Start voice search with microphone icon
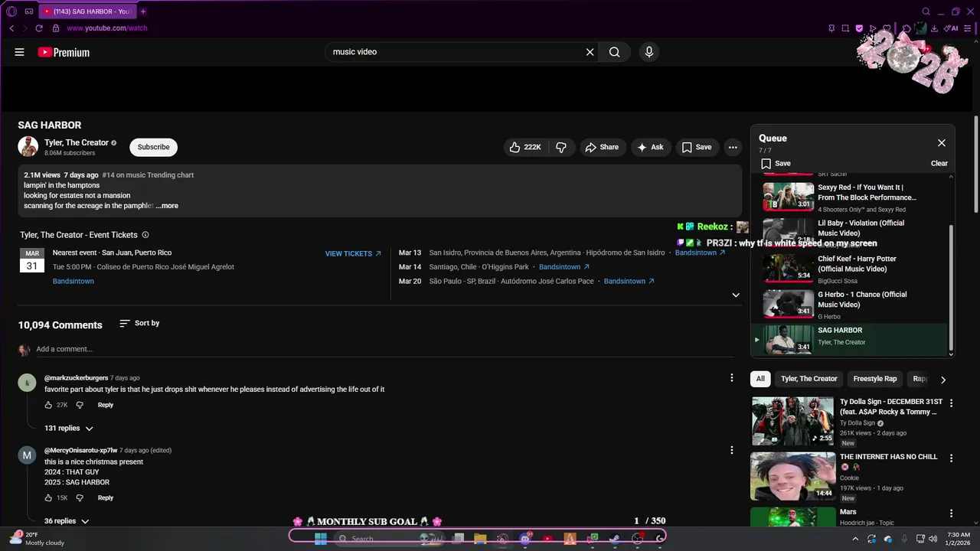Screen dimensions: 980x551 click(x=648, y=52)
